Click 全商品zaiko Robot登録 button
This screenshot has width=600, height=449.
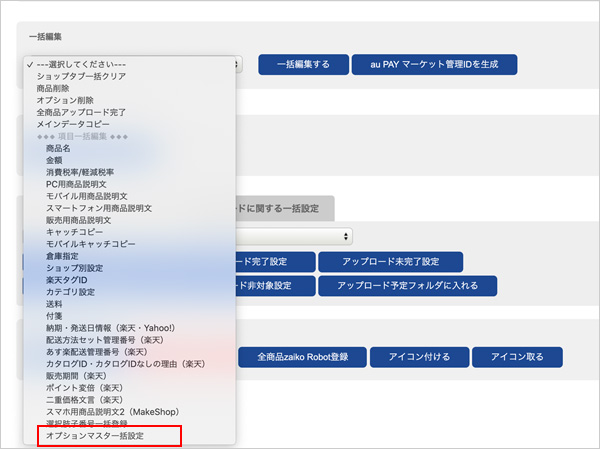point(301,357)
